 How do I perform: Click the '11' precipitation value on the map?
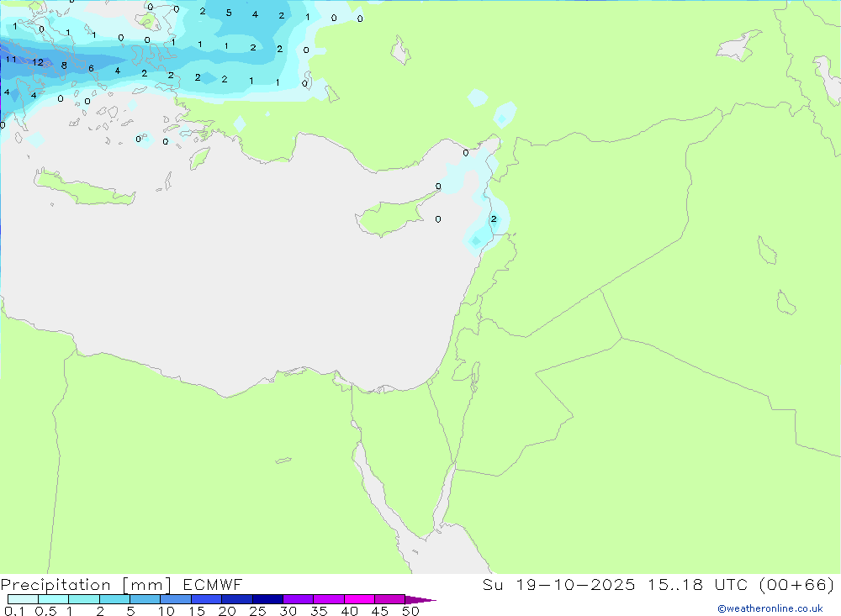[11, 59]
